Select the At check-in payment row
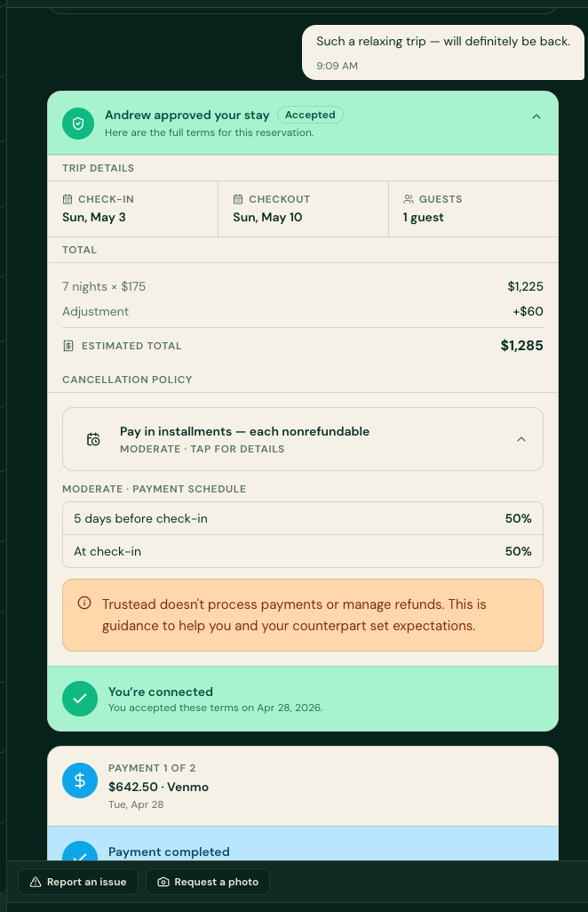This screenshot has height=912, width=588. click(x=303, y=551)
